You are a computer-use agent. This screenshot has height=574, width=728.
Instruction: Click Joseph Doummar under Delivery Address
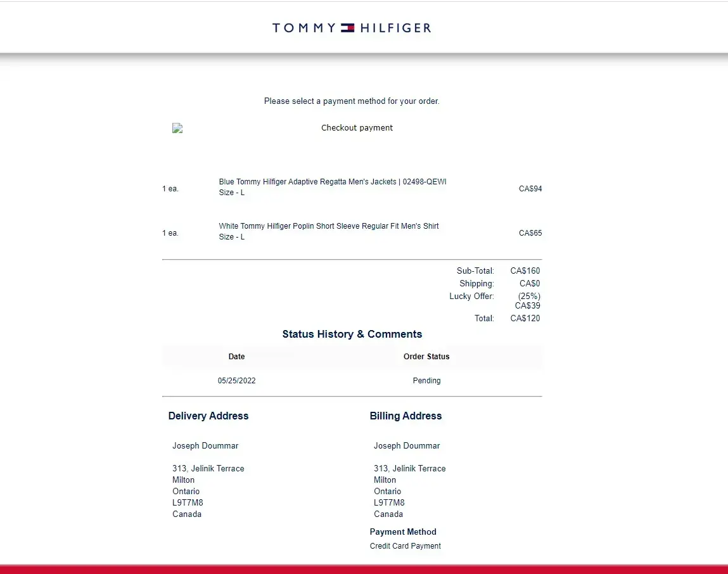(x=205, y=445)
